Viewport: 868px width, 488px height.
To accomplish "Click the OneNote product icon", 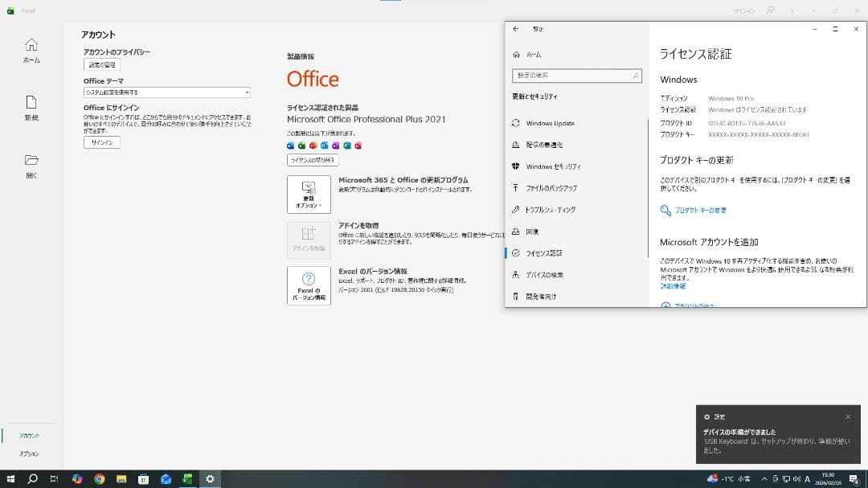I will pos(335,146).
